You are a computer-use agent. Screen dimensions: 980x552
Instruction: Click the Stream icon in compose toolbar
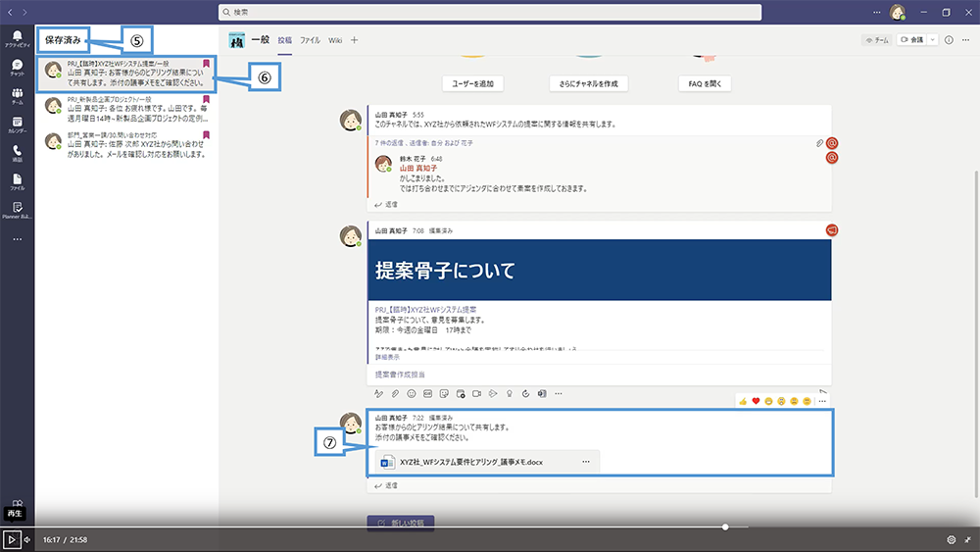(493, 394)
